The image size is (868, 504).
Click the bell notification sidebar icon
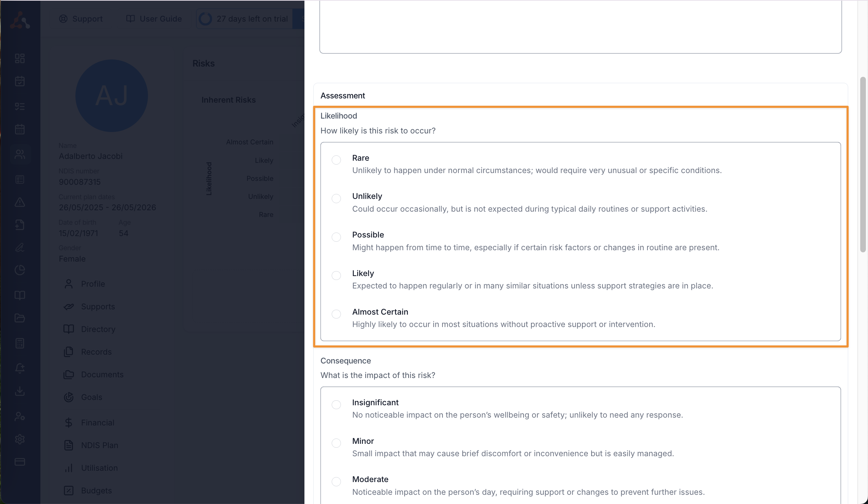[20, 368]
